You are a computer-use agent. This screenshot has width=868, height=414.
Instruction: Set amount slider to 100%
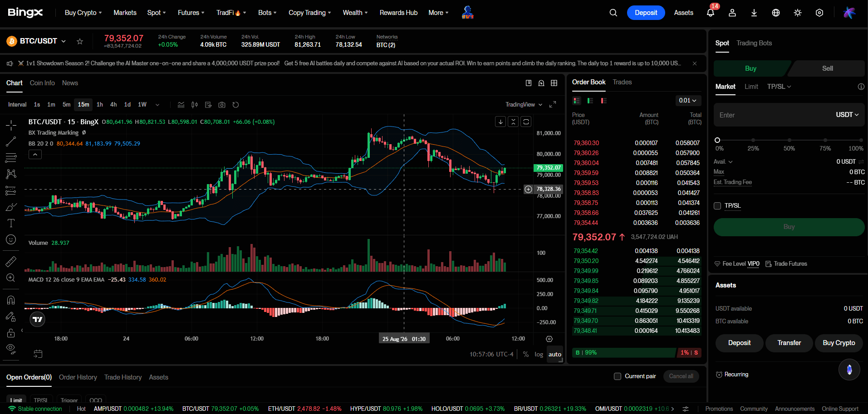pos(861,140)
